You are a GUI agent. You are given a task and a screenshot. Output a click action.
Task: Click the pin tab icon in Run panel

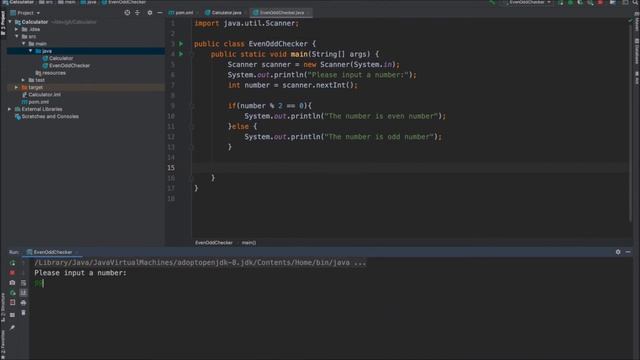click(x=12, y=327)
